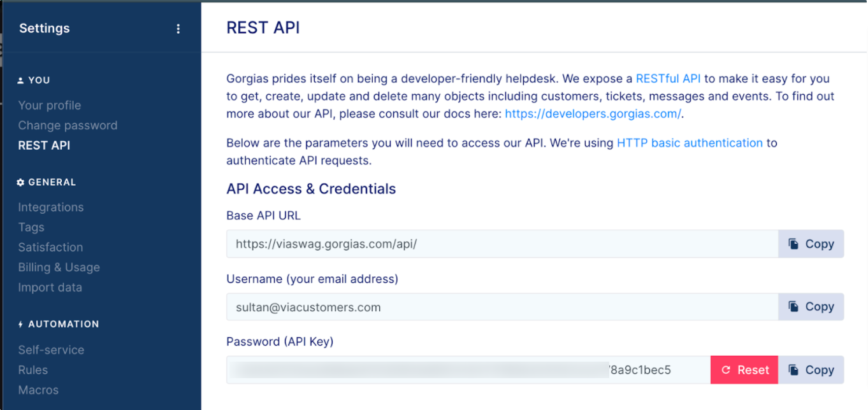Click the API Access & Credentials heading
868x410 pixels.
[311, 189]
